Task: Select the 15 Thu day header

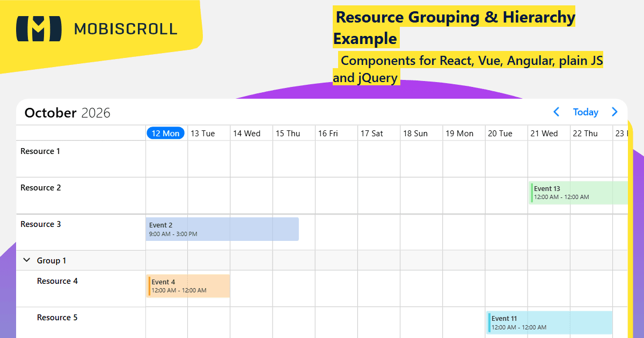Action: pos(288,134)
